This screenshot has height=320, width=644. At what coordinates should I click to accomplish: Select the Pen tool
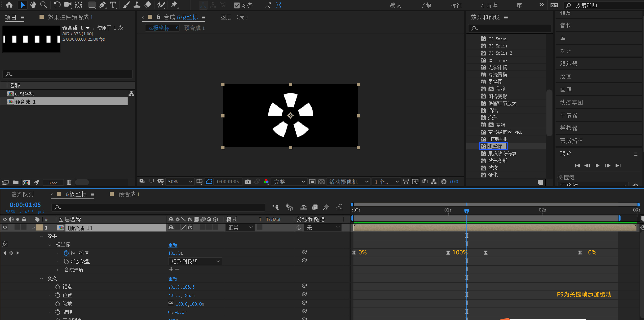pos(102,5)
